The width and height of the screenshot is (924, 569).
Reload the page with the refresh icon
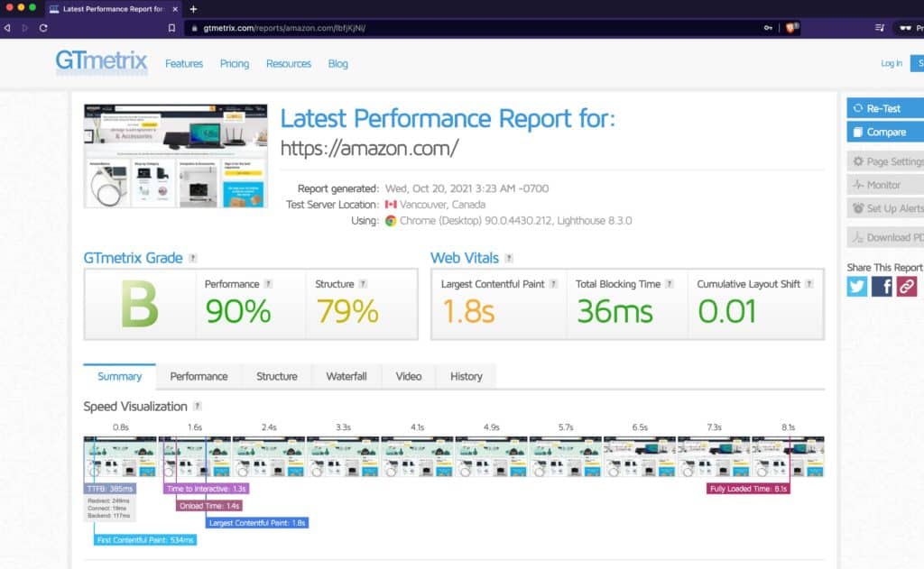click(43, 28)
